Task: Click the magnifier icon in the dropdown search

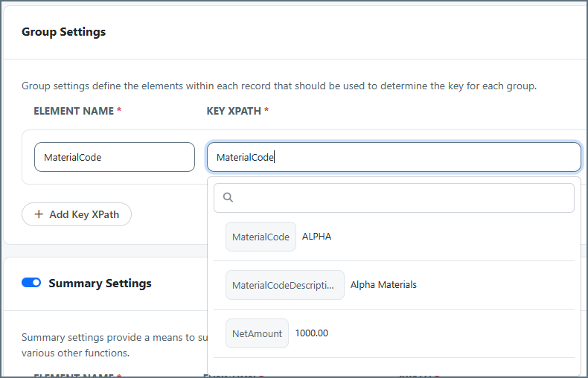Action: (x=229, y=198)
